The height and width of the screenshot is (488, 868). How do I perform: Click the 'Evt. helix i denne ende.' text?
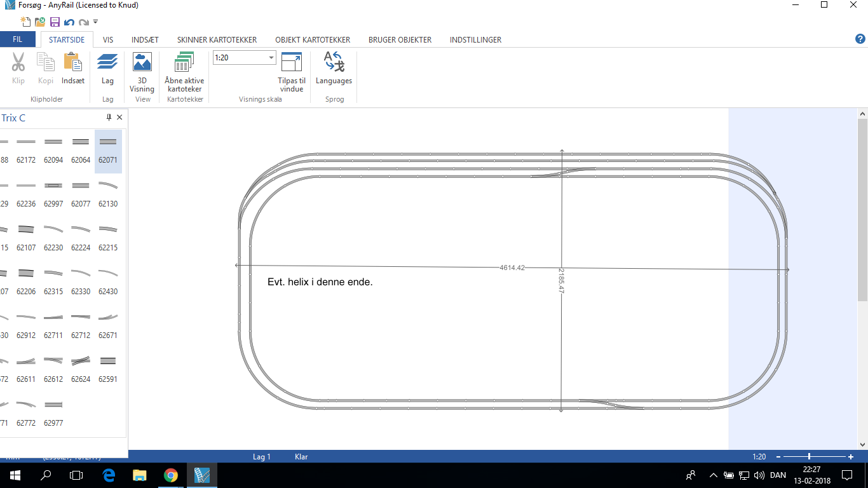[x=320, y=281]
